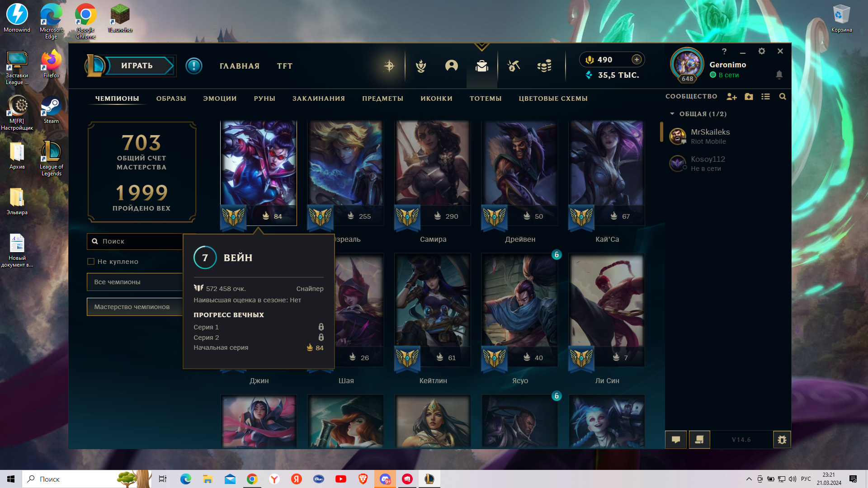Click the bug report icon
868x488 pixels.
782,439
